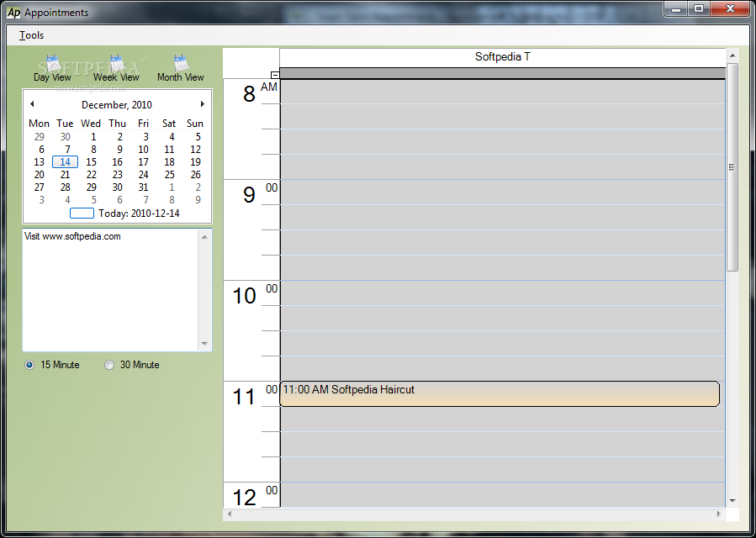Select December 10 in mini calendar
Viewport: 756px width, 538px height.
click(143, 150)
